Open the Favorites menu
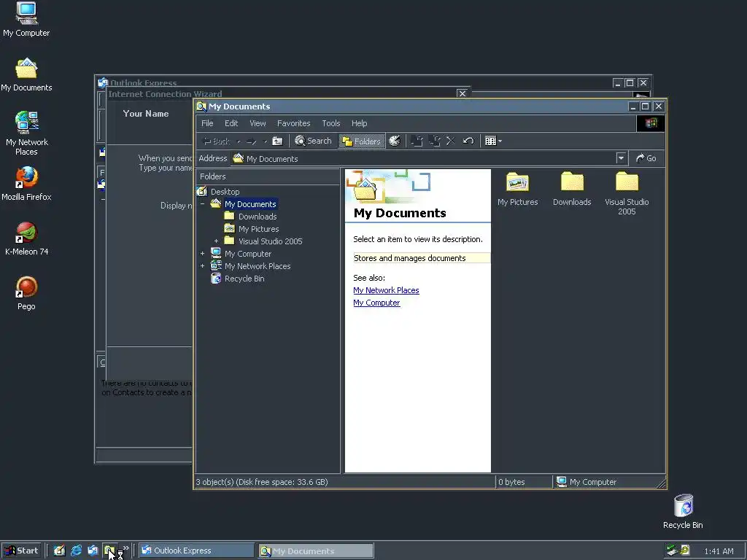The width and height of the screenshot is (747, 560). (x=293, y=123)
